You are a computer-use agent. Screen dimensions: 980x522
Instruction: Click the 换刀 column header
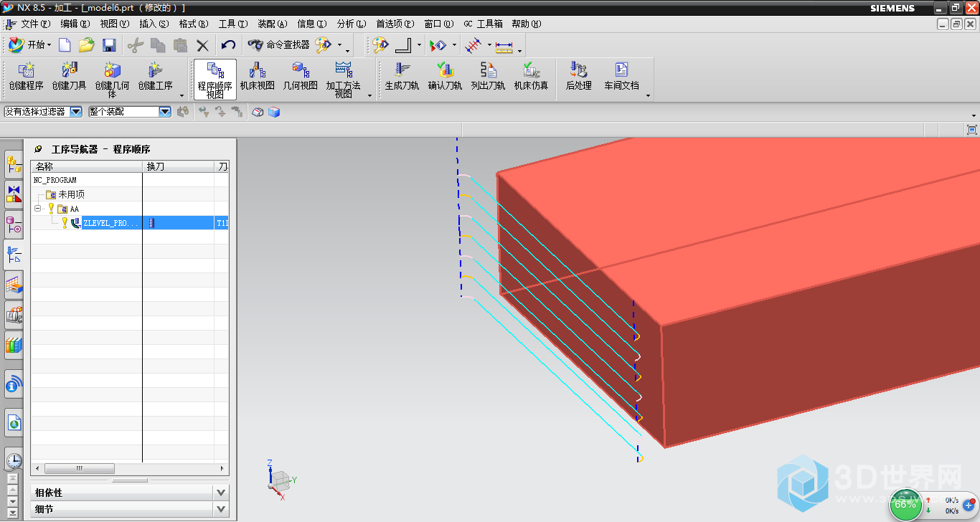(x=178, y=166)
